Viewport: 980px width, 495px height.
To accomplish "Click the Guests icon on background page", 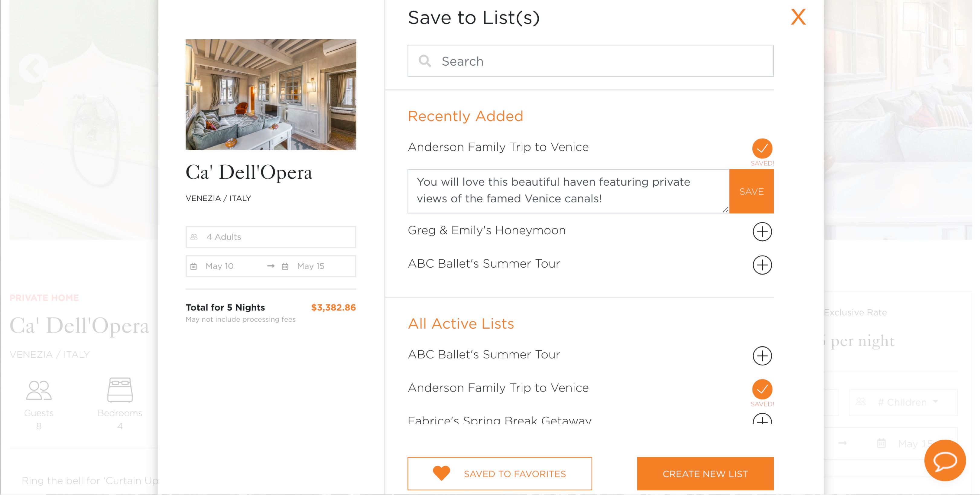I will click(39, 390).
